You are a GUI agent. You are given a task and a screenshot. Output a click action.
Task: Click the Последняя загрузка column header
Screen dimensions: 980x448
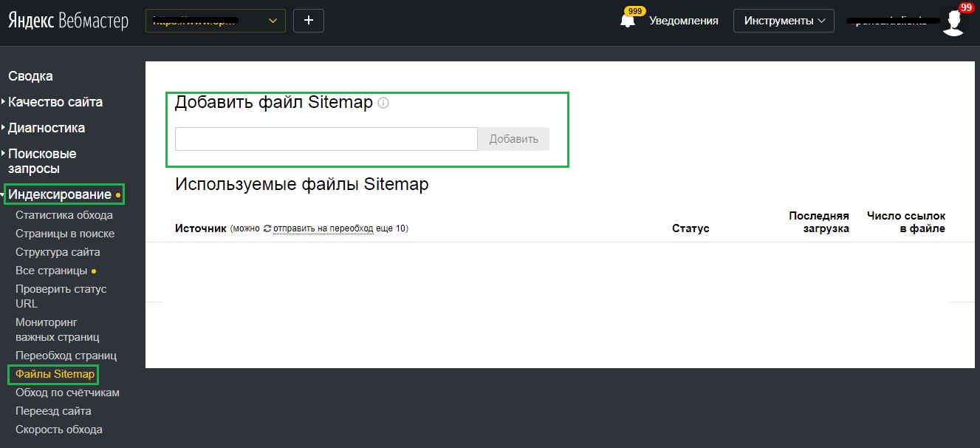[x=819, y=222]
